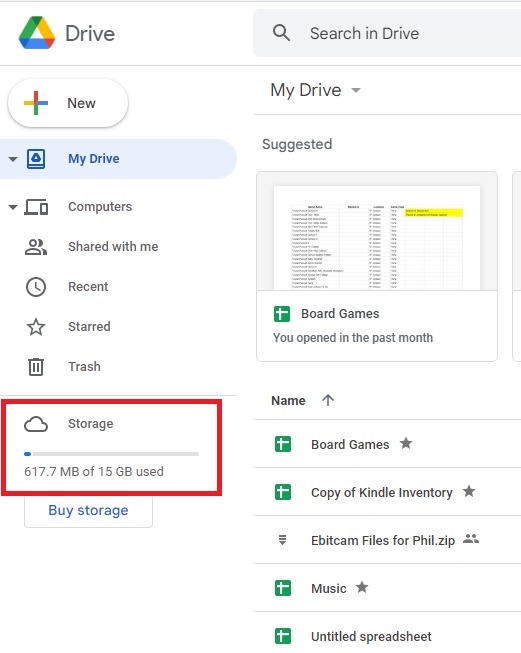
Task: Open My Drive in the sidebar
Action: coord(118,159)
